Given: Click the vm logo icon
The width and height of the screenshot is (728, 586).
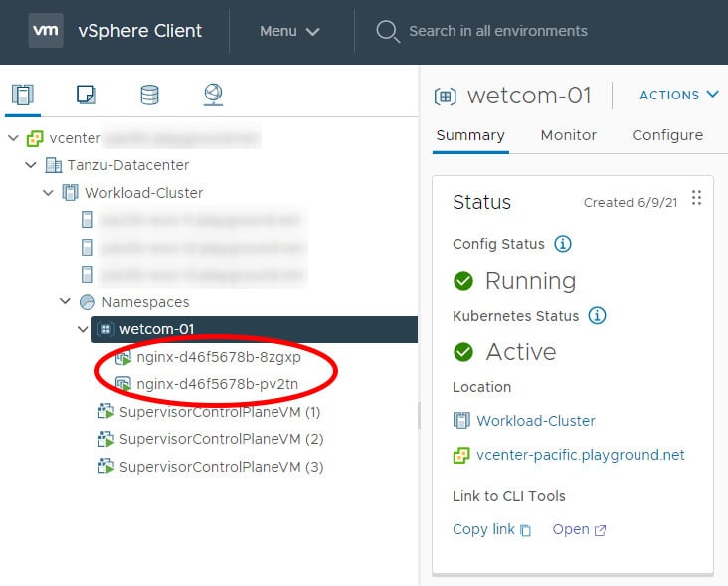Looking at the screenshot, I should coord(46,31).
